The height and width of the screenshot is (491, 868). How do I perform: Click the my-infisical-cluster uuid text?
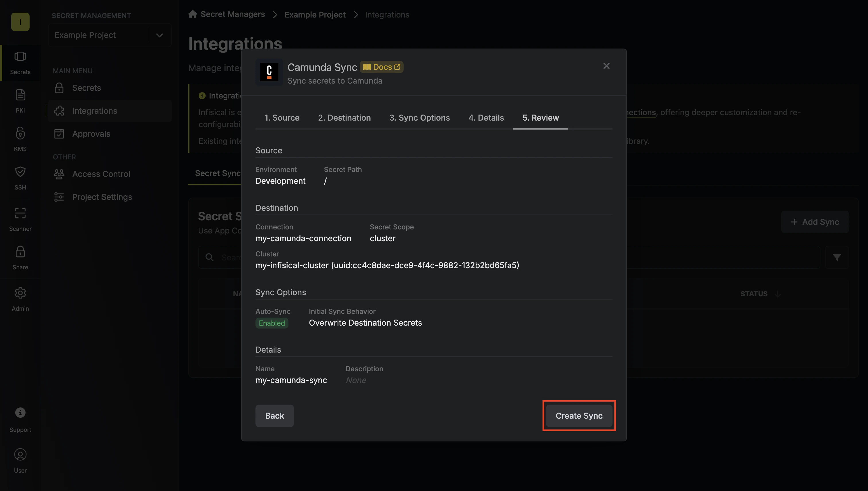click(387, 265)
